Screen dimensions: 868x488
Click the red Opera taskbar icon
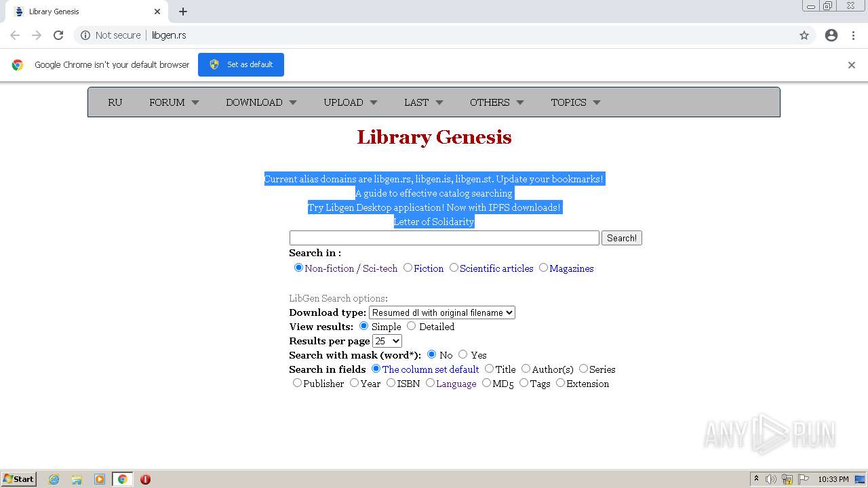pos(145,479)
